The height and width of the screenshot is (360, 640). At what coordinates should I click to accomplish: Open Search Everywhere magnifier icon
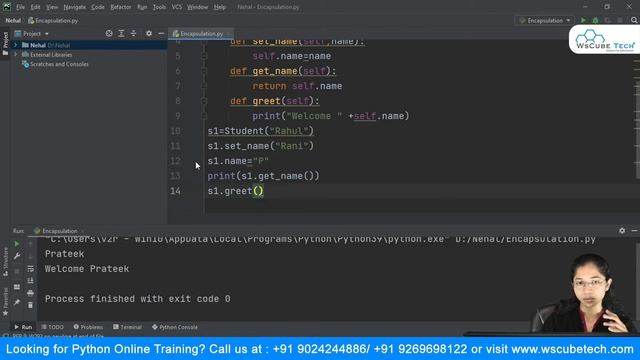coord(633,20)
